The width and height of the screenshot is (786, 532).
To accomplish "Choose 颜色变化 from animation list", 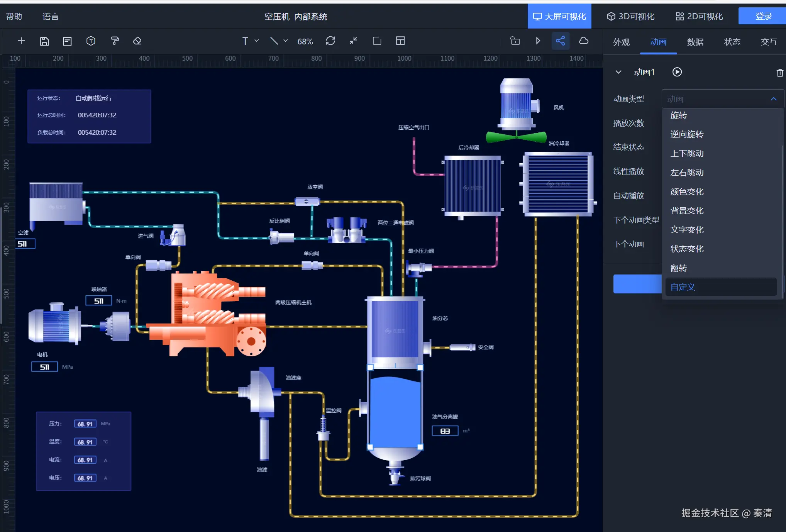I will point(687,192).
